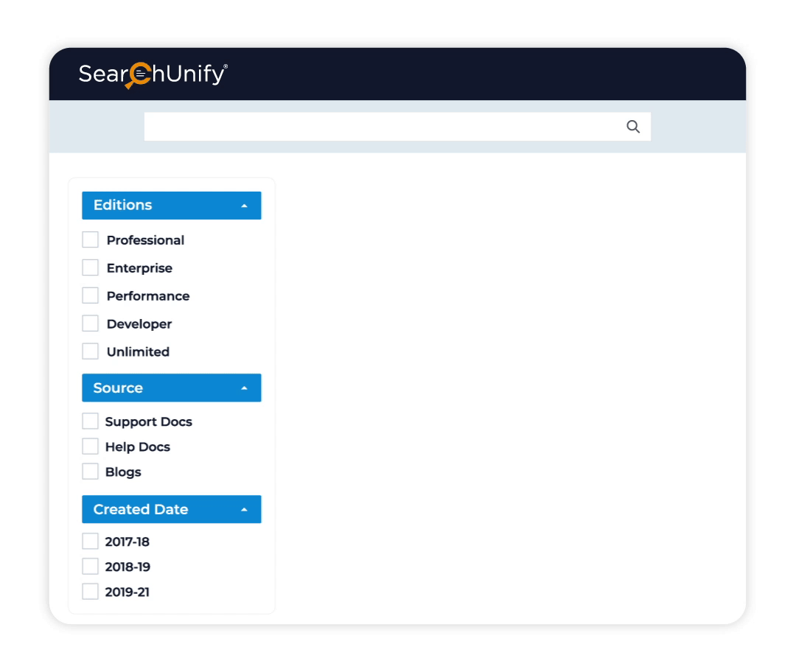
Task: Click the Developer label text
Action: 139,323
